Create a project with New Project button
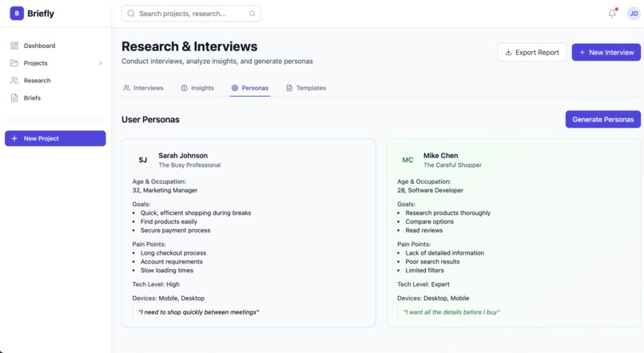 pos(55,138)
